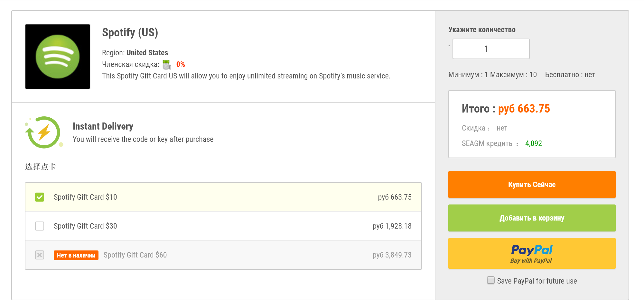Viewport: 644px width, 308px height.
Task: Click the Членская скидка: label
Action: (x=131, y=64)
